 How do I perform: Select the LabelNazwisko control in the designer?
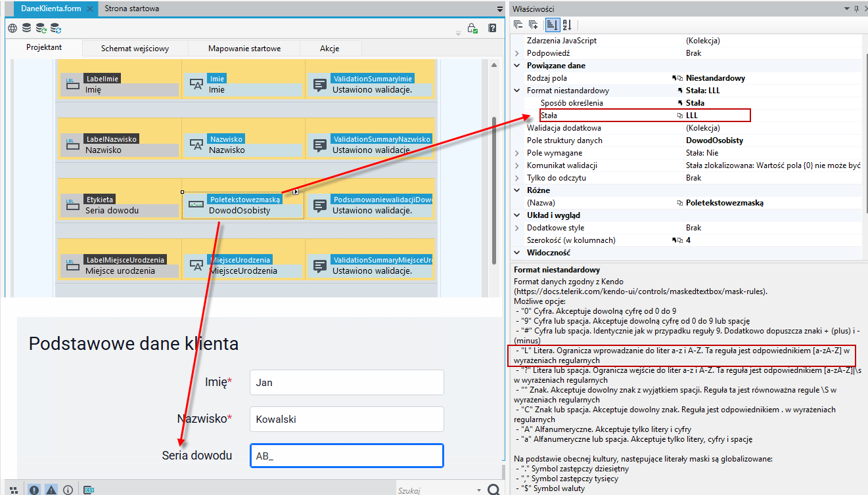[x=119, y=144]
